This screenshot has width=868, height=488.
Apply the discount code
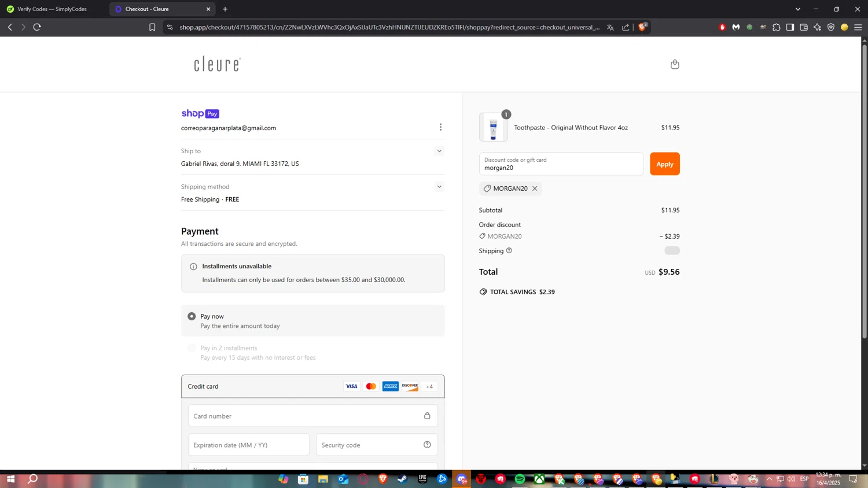[665, 164]
